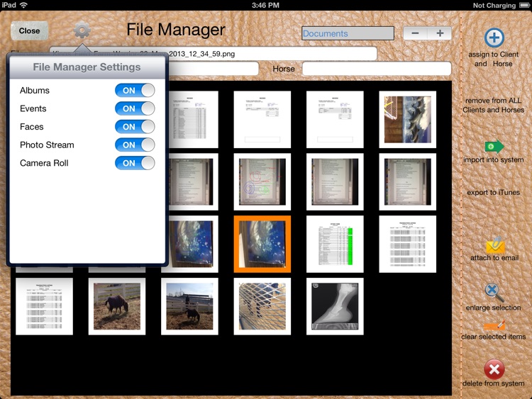This screenshot has height=399, width=532.
Task: Open the Documents folder selector
Action: coord(348,33)
